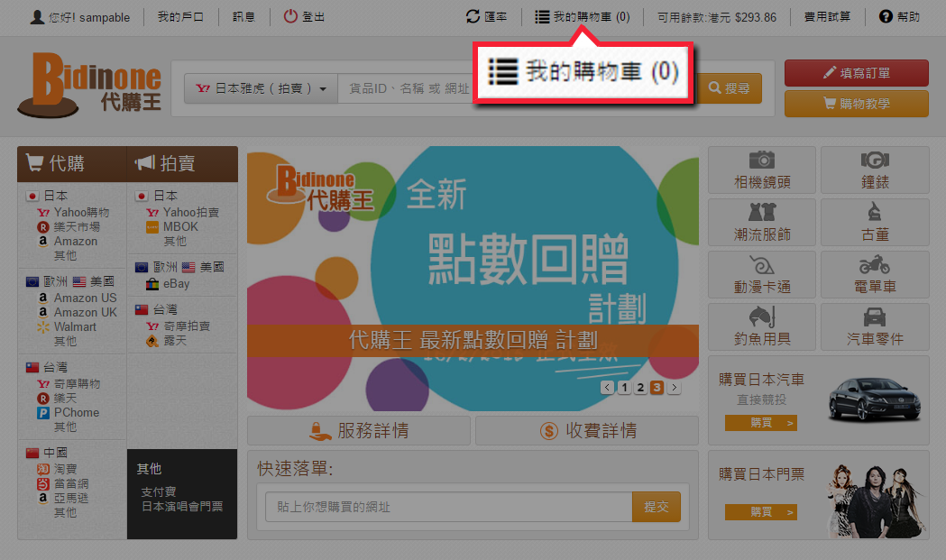
Task: Open Walmart shopping link
Action: click(67, 327)
